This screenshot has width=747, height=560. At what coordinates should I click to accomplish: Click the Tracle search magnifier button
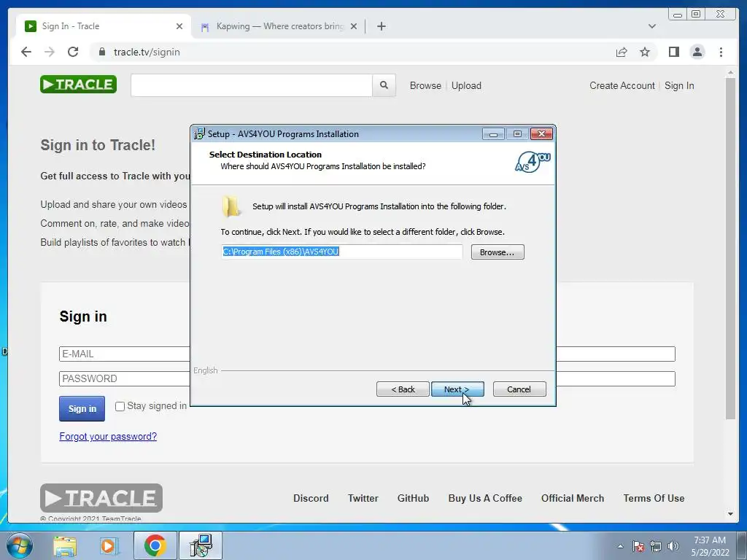(x=384, y=85)
